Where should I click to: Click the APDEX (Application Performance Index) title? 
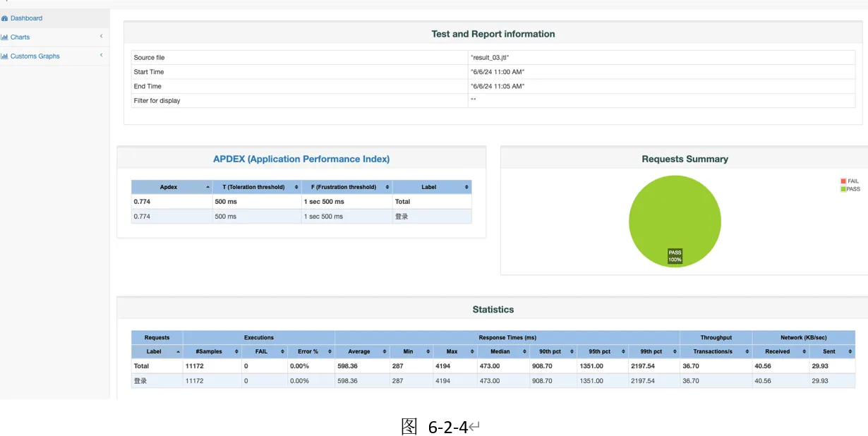[301, 159]
